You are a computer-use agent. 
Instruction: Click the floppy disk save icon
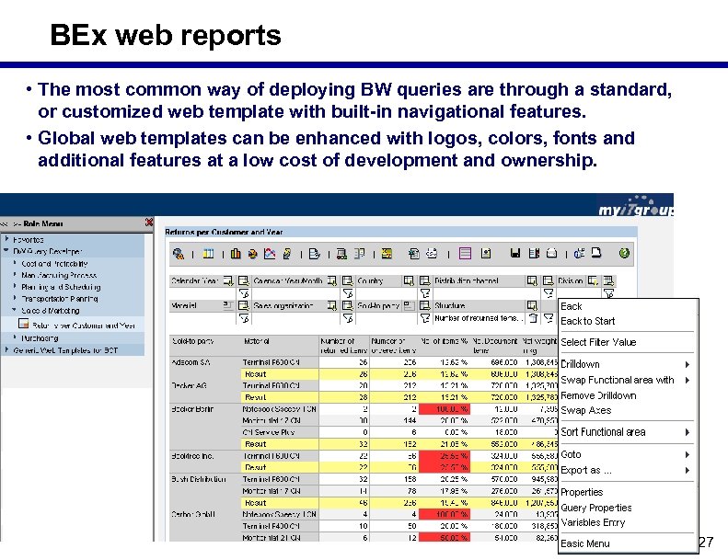(x=514, y=253)
